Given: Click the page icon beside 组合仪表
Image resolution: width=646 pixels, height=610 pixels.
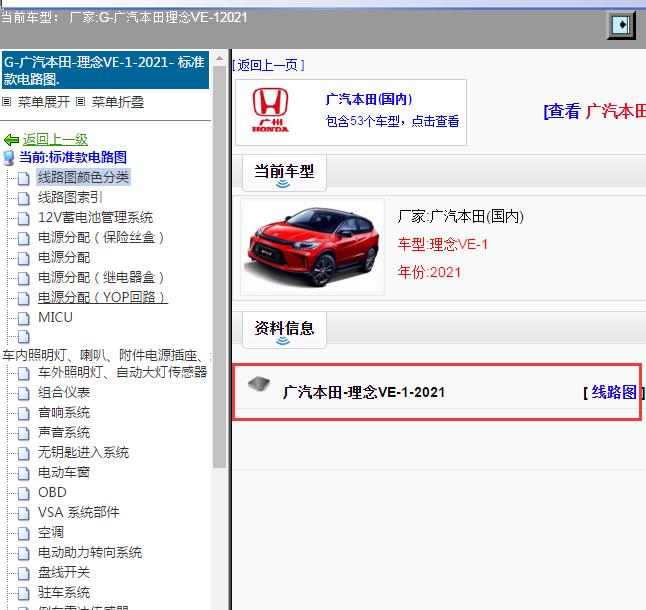Looking at the screenshot, I should pos(24,393).
